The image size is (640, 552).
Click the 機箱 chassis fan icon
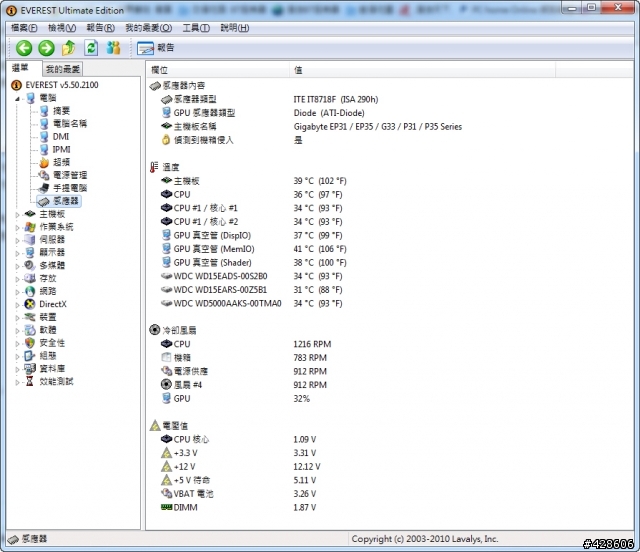pos(166,358)
